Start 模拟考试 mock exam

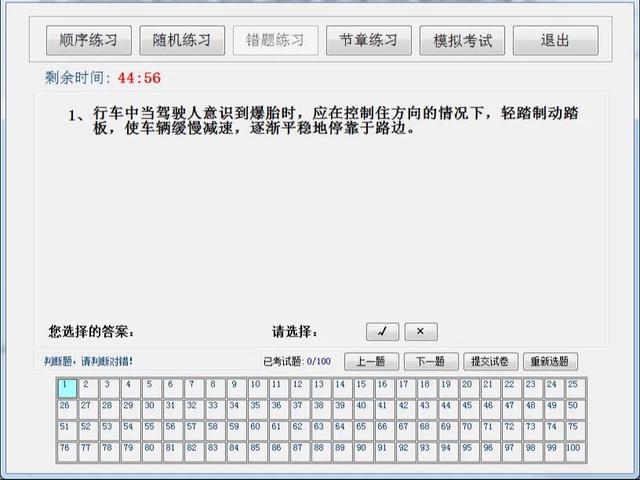coord(462,40)
